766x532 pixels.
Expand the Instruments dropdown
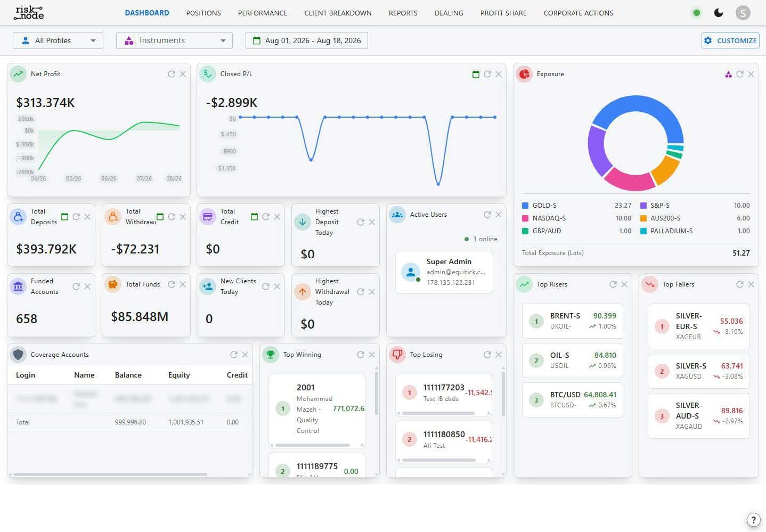[174, 40]
